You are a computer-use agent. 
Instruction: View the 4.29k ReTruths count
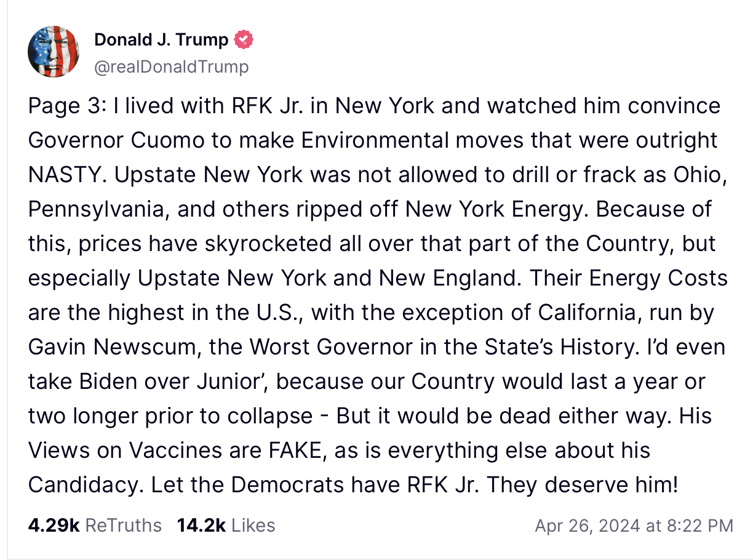(x=54, y=525)
